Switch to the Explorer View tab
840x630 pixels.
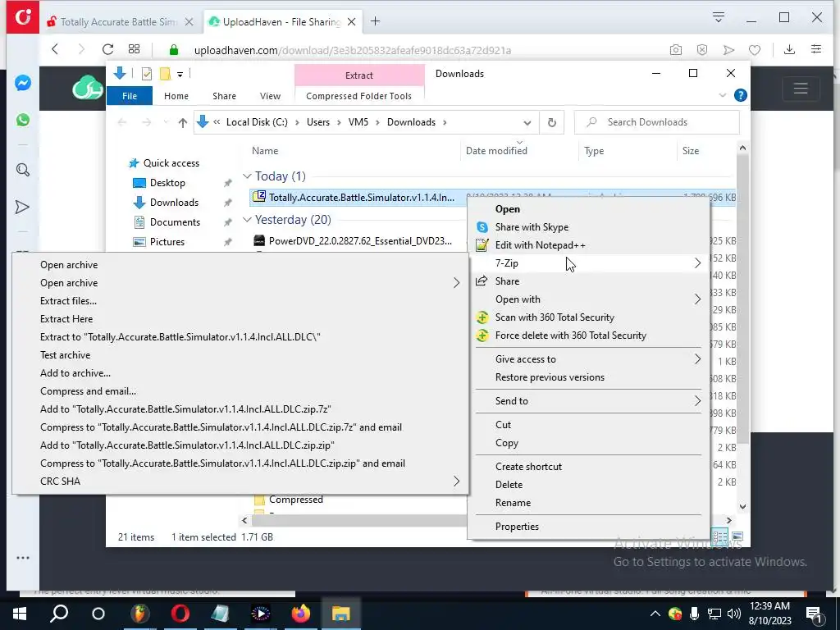[x=270, y=96]
